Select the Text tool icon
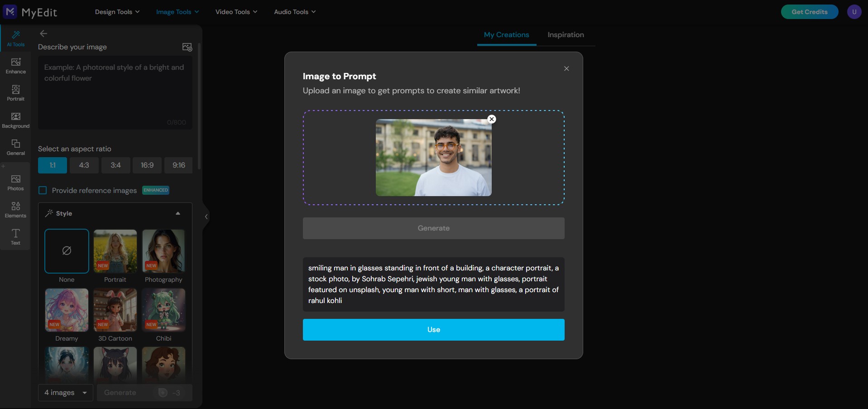868x409 pixels. coord(15,237)
